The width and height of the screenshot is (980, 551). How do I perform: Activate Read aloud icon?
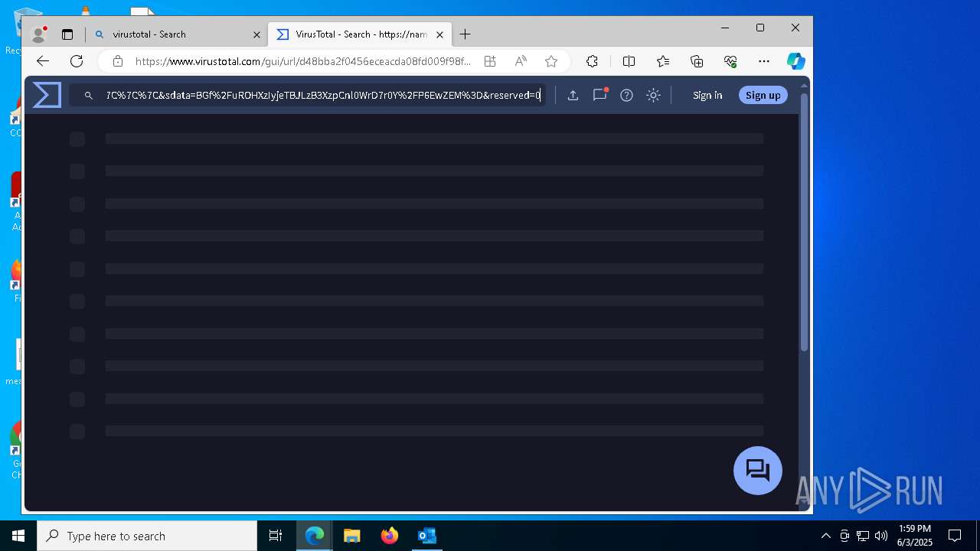[521, 61]
